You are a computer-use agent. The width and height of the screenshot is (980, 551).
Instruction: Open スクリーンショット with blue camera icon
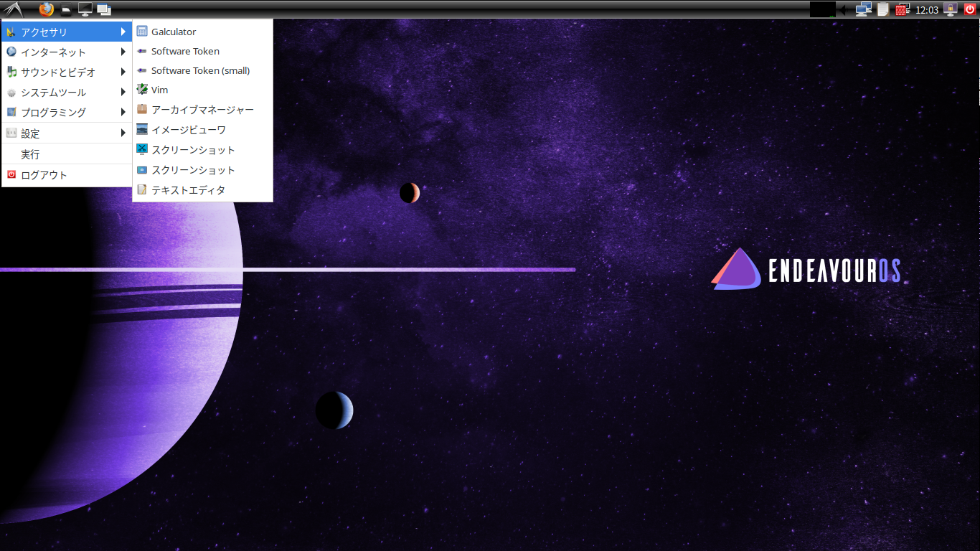[x=202, y=170]
